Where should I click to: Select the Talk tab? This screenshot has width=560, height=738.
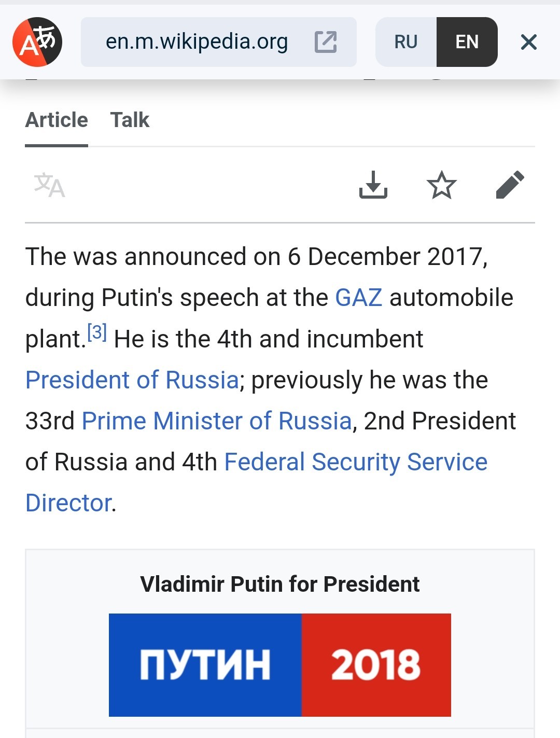(x=130, y=120)
